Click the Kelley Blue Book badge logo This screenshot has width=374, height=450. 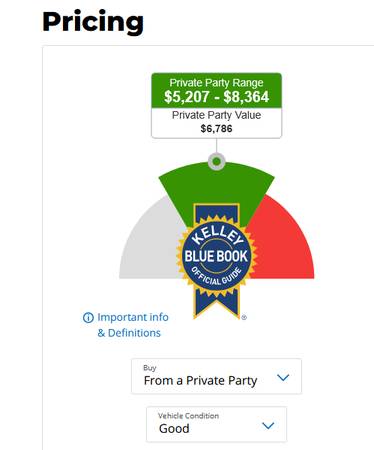(216, 256)
